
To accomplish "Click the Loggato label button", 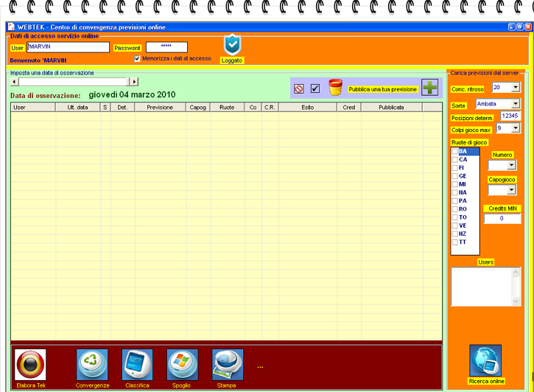I will pos(231,60).
